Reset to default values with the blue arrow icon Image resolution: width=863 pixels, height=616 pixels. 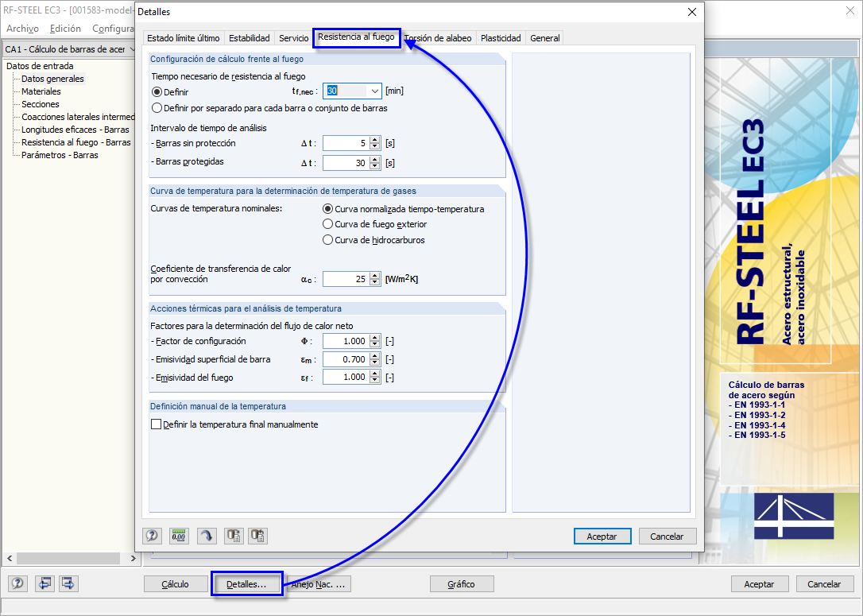pyautogui.click(x=207, y=536)
